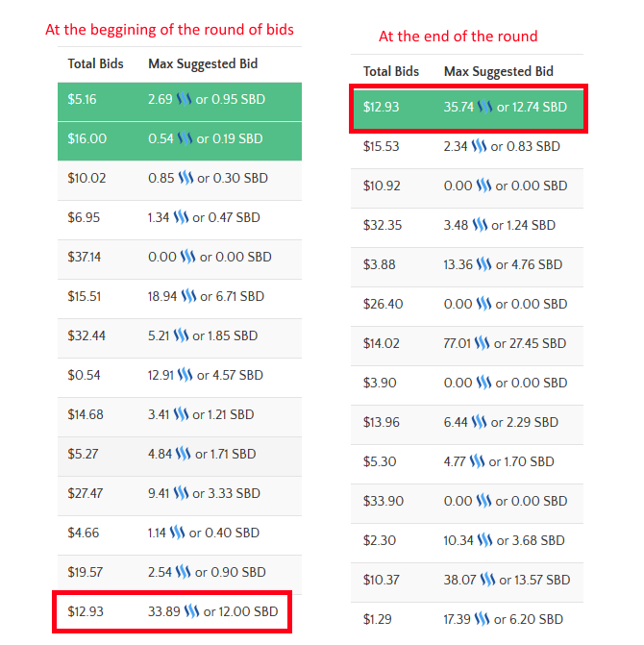This screenshot has height=645, width=644.
Task: Click the Steem icon next to 77.01
Action: coord(482,343)
